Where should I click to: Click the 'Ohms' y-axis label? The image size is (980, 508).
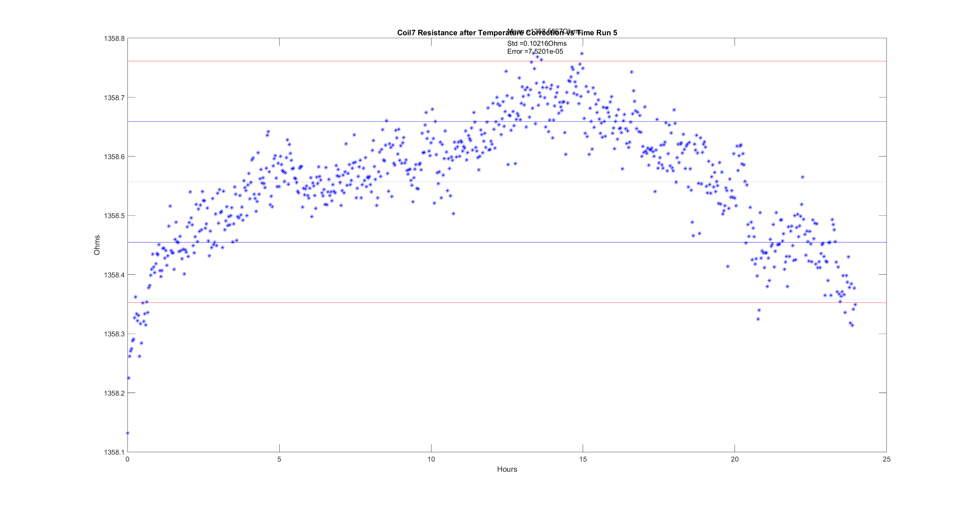pyautogui.click(x=97, y=245)
